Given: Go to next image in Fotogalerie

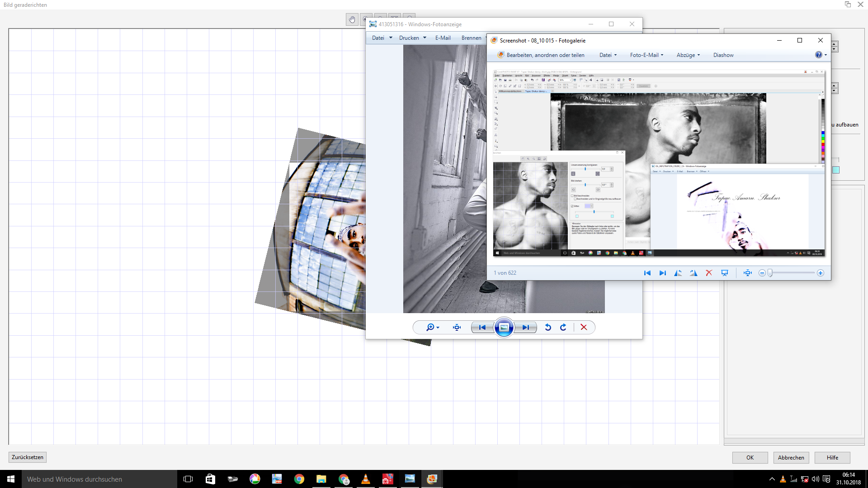Looking at the screenshot, I should tap(663, 273).
